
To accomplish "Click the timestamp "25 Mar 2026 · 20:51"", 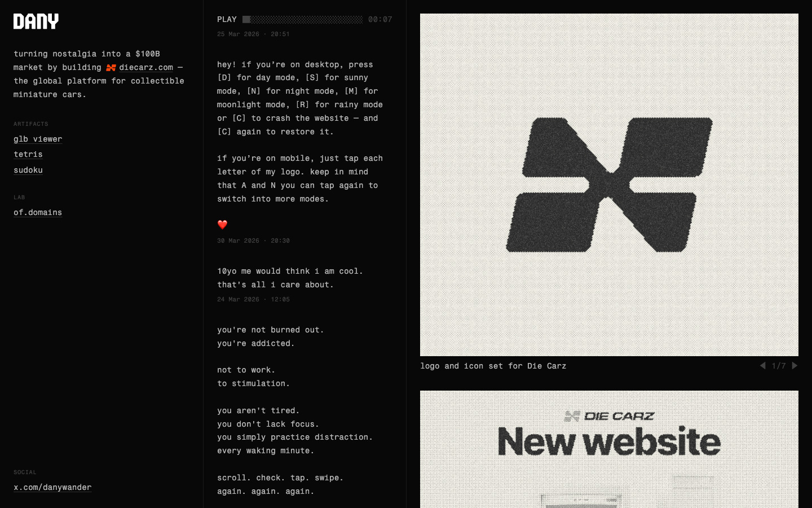I will tap(253, 34).
